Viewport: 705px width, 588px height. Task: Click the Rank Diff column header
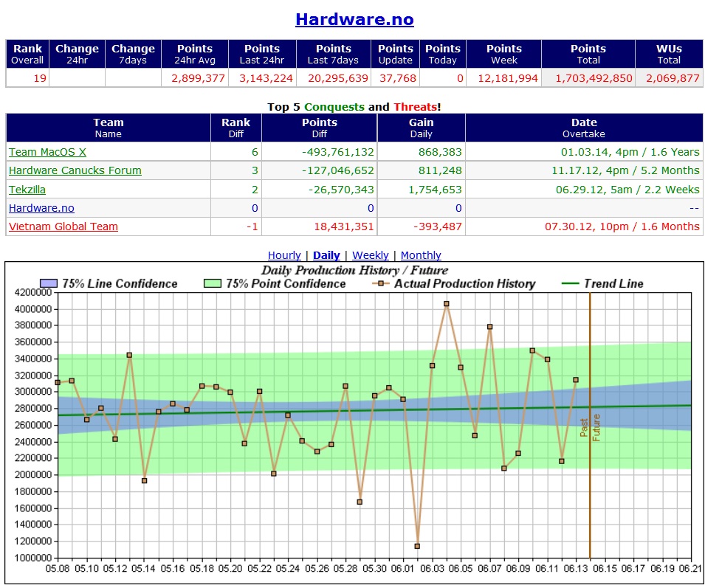tap(235, 128)
